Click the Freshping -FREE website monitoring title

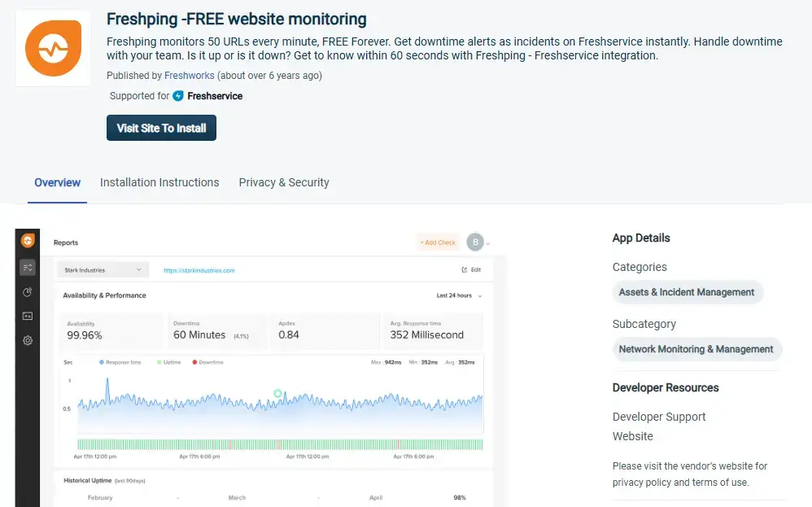pyautogui.click(x=237, y=20)
